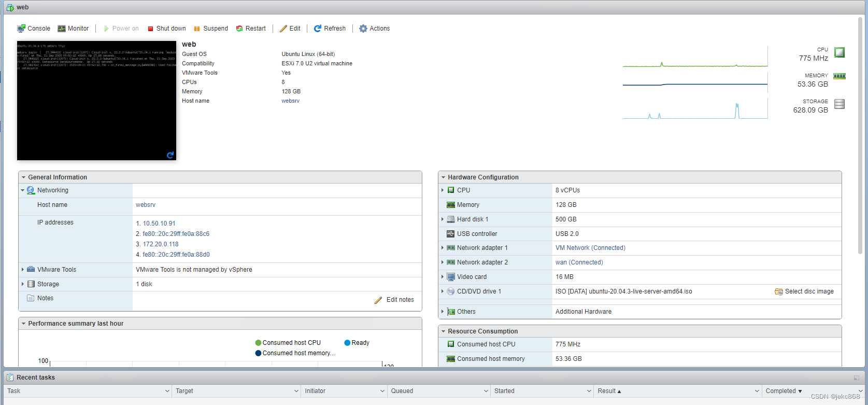868x405 pixels.
Task: Expand the VMware Tools row
Action: (22, 270)
